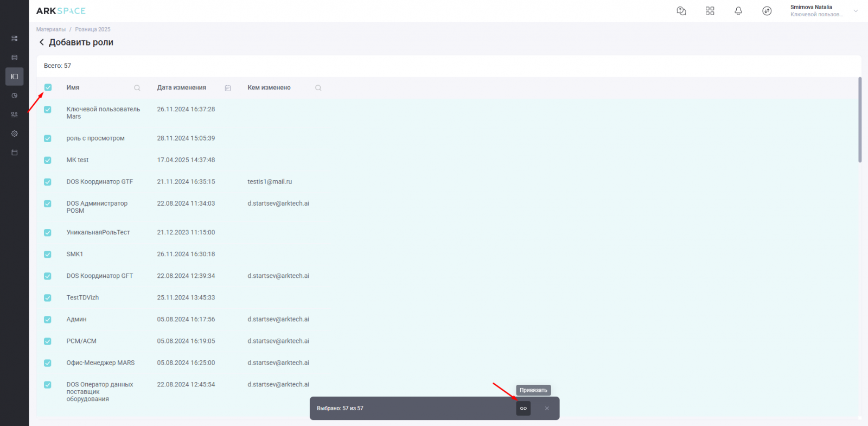Screen dimensions: 868x426
Task: Click date 17.04.2025 14:37:48
Action: [x=186, y=160]
